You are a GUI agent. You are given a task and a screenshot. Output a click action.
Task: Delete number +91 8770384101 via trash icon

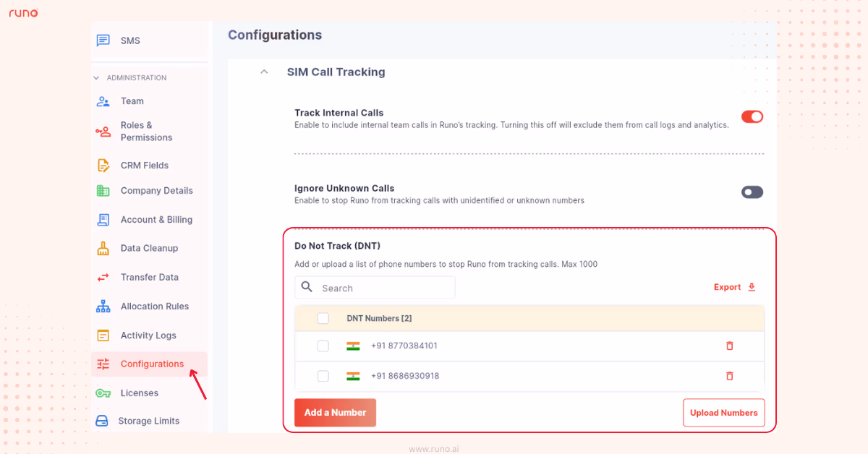(730, 346)
